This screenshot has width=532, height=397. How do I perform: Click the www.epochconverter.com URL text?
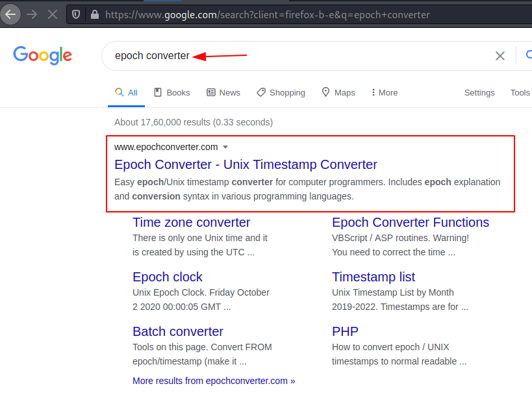(x=166, y=147)
